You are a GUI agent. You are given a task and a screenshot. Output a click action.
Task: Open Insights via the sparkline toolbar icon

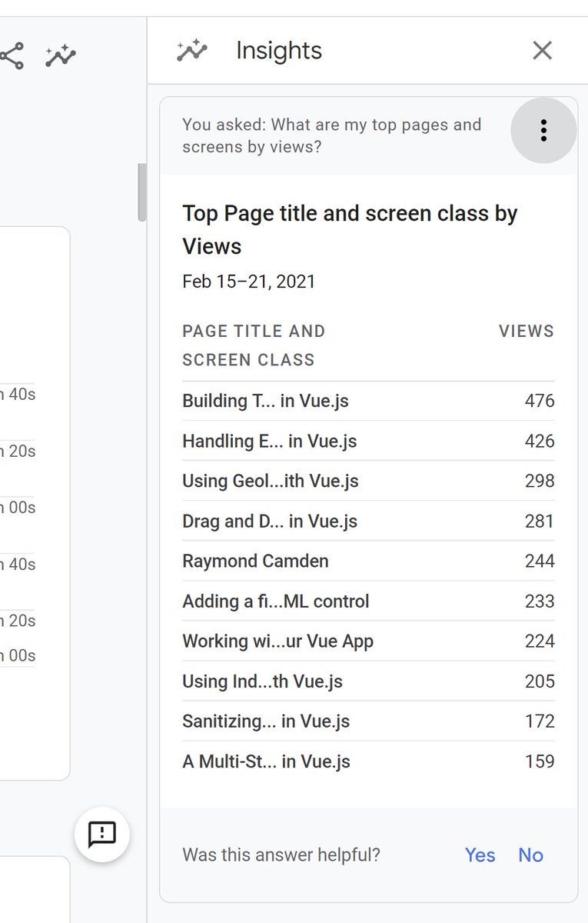[60, 55]
